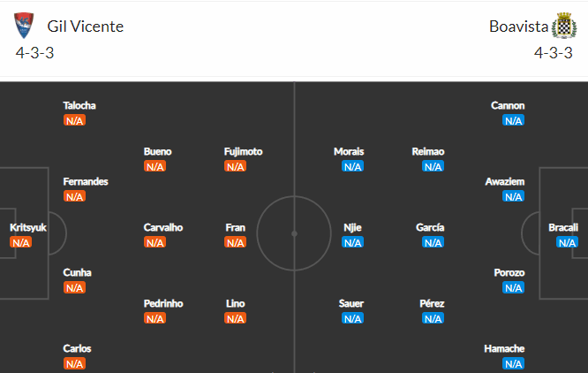Click the pitch center circle spot
588x373 pixels.
(x=294, y=233)
